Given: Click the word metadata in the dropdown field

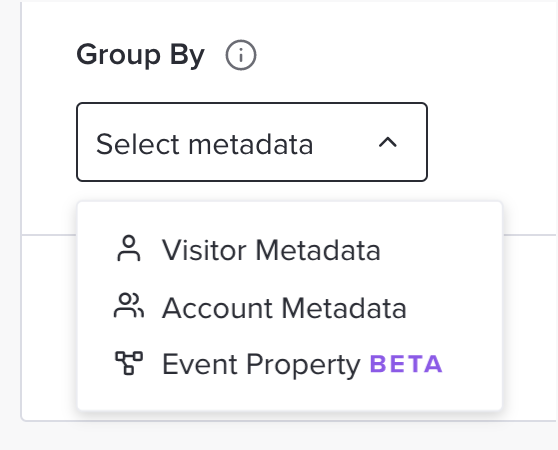Looking at the screenshot, I should pyautogui.click(x=251, y=144).
